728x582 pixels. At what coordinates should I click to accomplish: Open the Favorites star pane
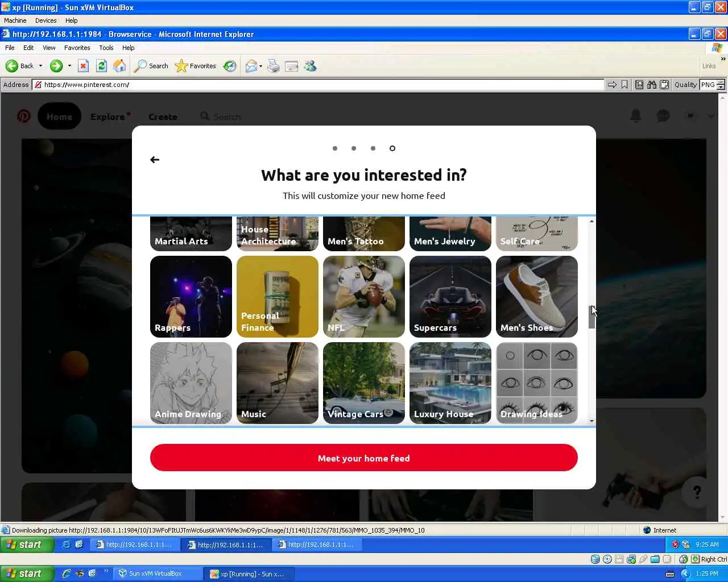196,66
